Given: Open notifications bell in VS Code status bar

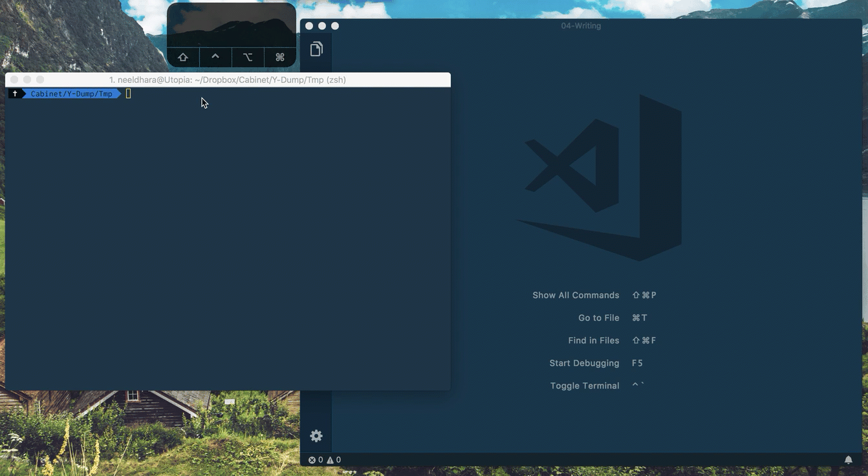Looking at the screenshot, I should [849, 460].
